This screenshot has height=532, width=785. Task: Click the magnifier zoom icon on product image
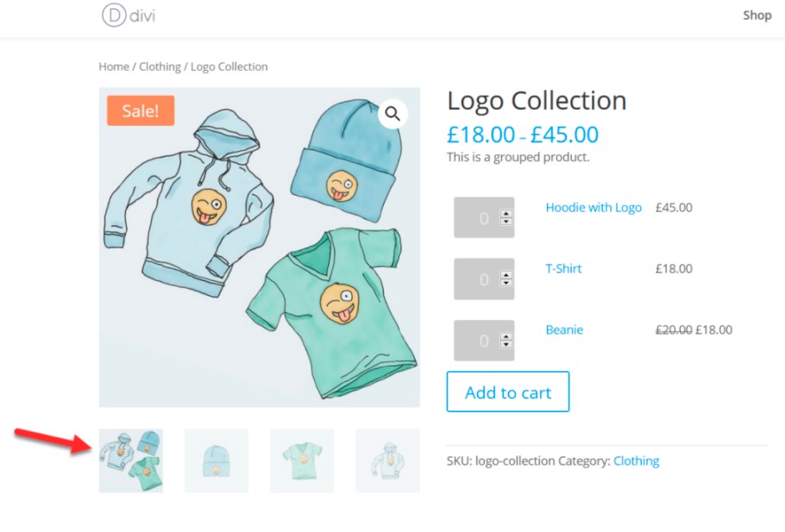[392, 113]
